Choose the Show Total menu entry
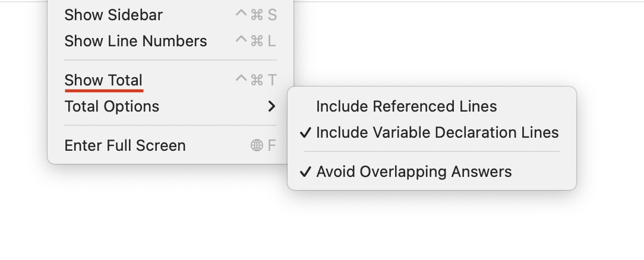Image resolution: width=644 pixels, height=260 pixels. pos(171,80)
